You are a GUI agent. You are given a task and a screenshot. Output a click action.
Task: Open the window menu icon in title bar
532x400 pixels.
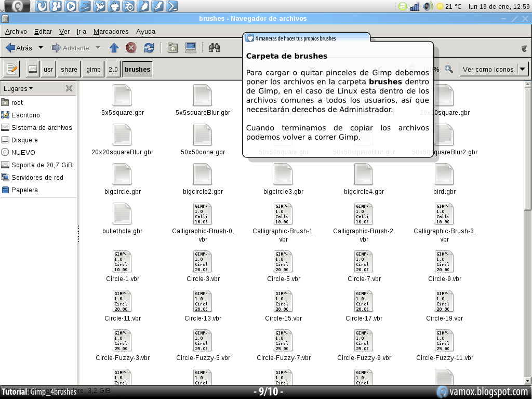click(x=5, y=19)
